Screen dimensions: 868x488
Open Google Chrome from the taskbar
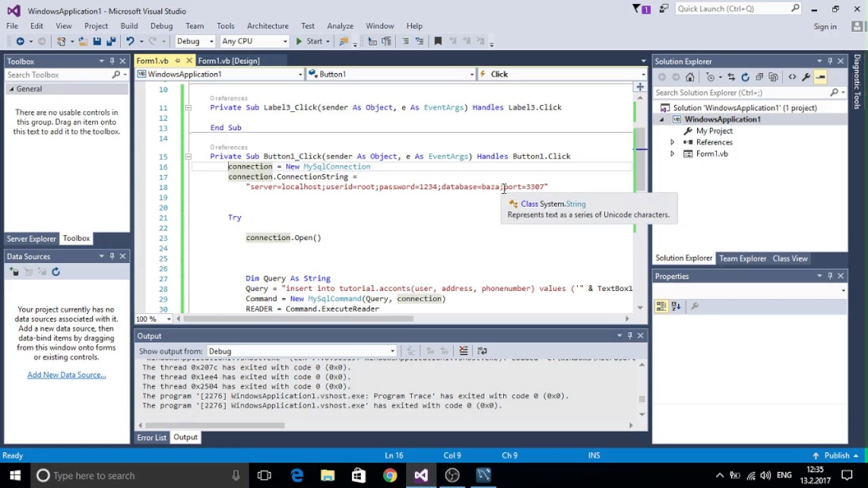[x=390, y=475]
